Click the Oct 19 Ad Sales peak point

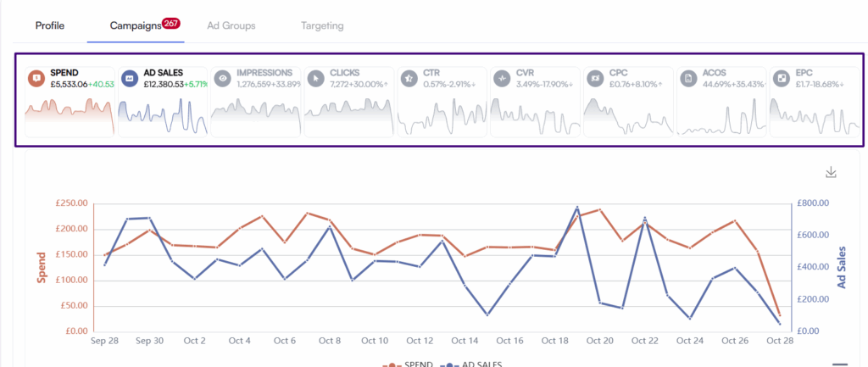577,207
